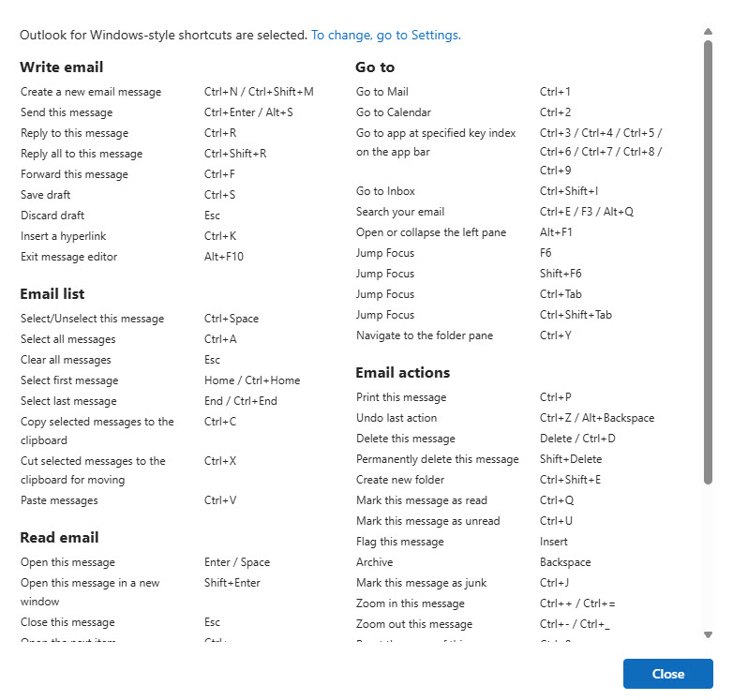Click the Email list section heading

pos(52,293)
